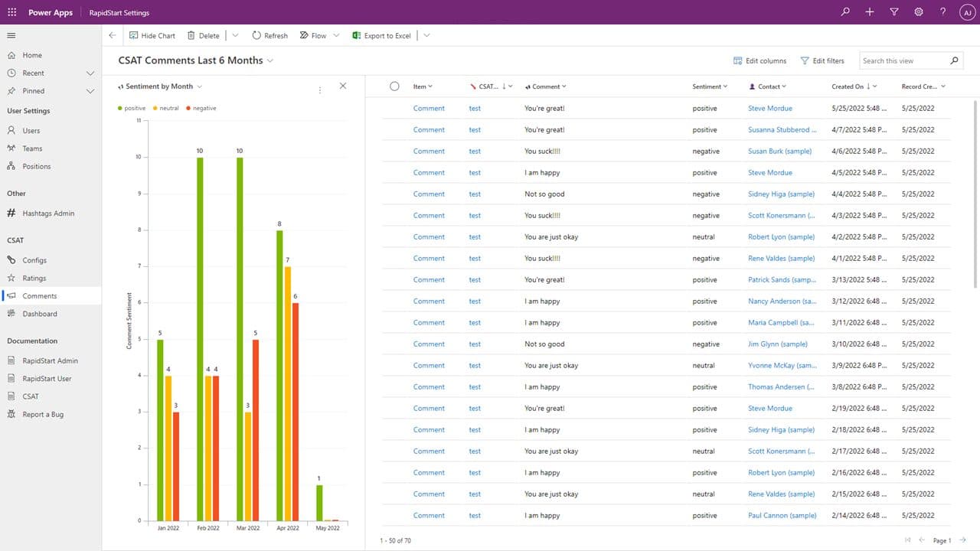Click the Search this view field

point(902,60)
